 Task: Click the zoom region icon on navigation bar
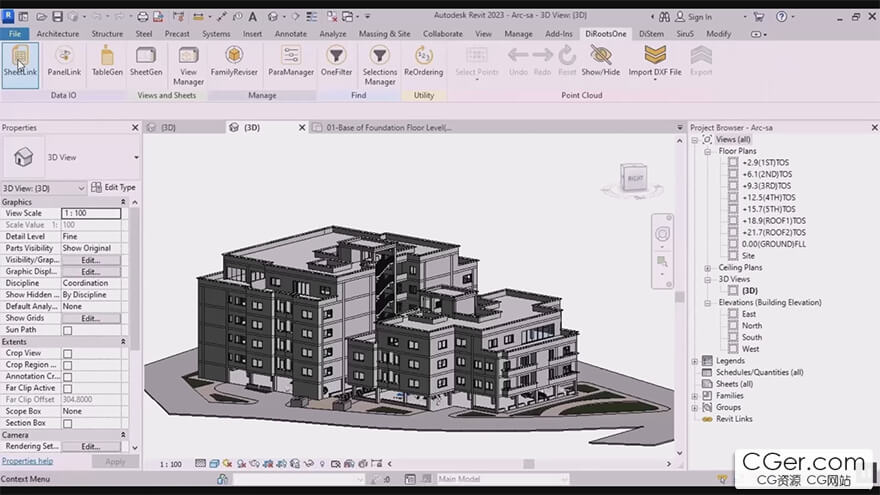click(x=662, y=262)
